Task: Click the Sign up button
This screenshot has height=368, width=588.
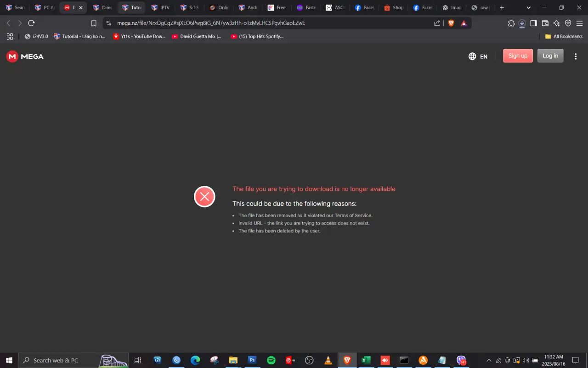Action: [518, 56]
